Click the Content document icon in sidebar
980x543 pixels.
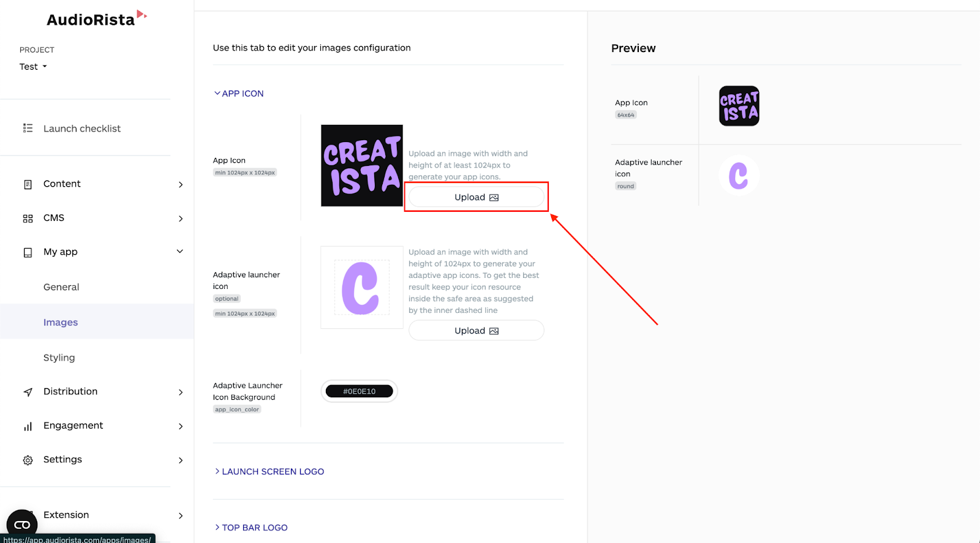tap(28, 184)
